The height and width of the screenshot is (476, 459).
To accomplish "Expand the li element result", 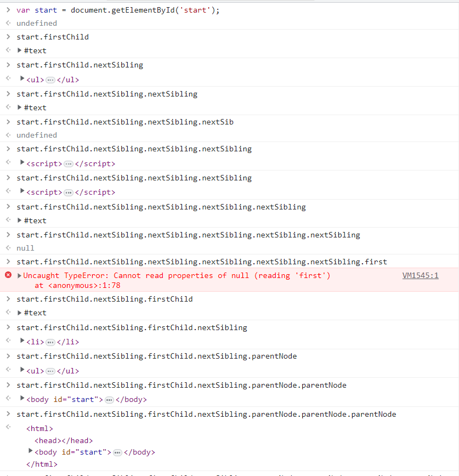I will click(x=22, y=341).
